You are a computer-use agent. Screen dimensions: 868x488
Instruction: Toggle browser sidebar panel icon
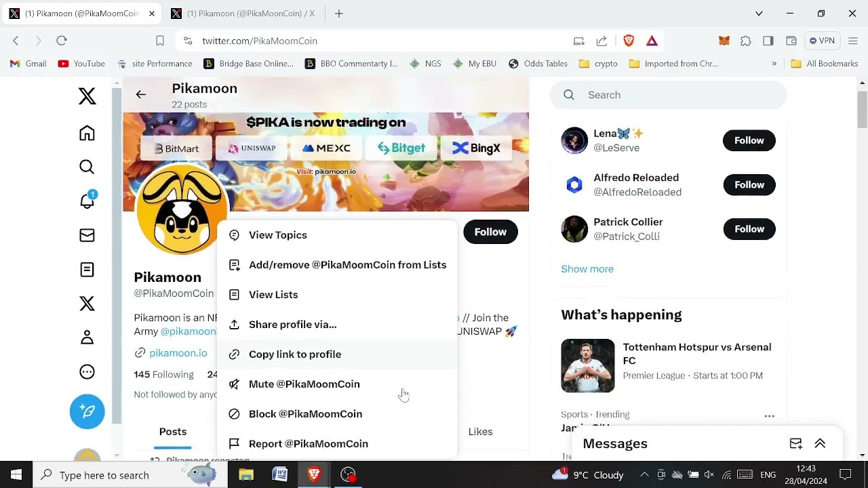point(768,41)
